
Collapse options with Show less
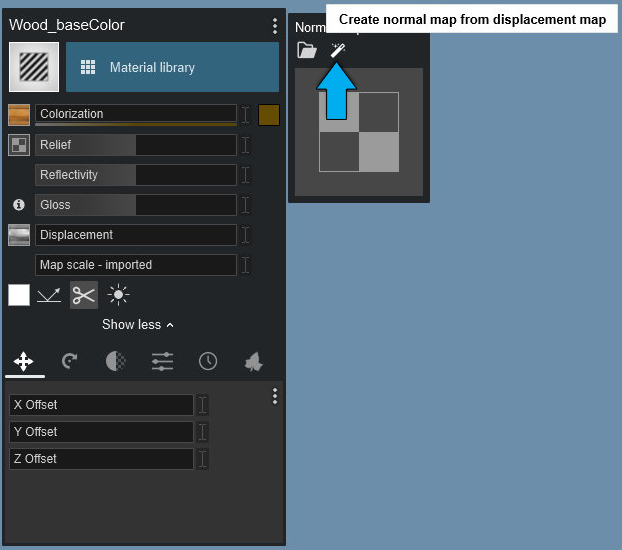pyautogui.click(x=138, y=325)
